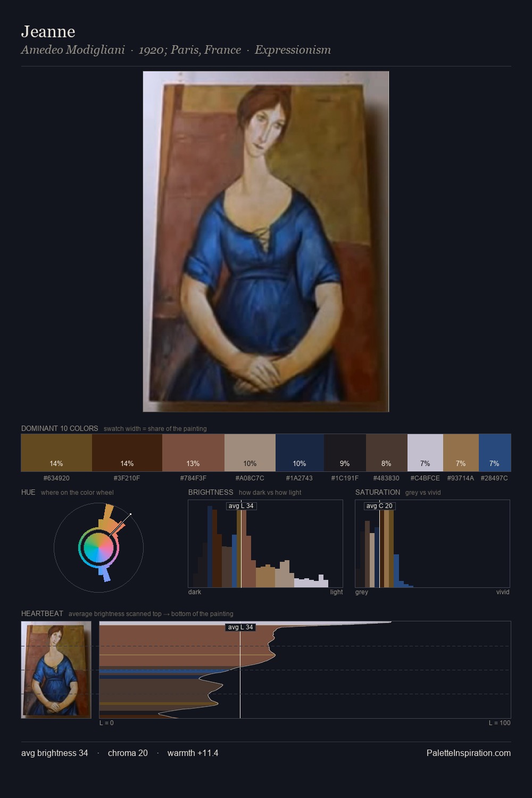This screenshot has height=798, width=532.
Task: Click the small painting thumbnail beside Heartbeat chart
Action: point(56,670)
